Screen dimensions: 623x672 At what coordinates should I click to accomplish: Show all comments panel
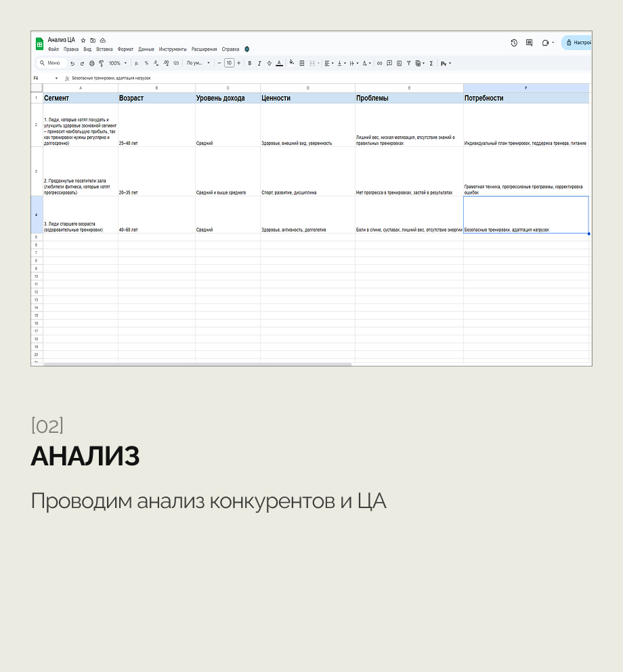[529, 43]
